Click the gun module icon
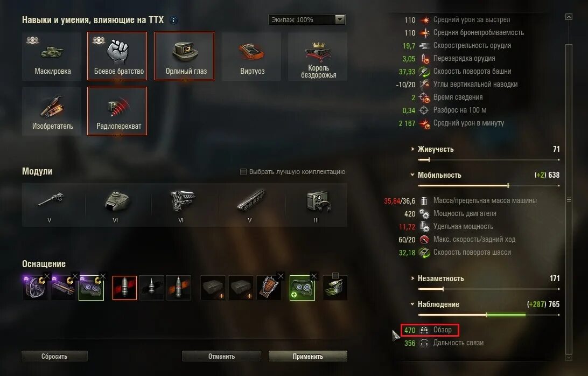Viewport: 588px width, 376px height. click(x=51, y=205)
